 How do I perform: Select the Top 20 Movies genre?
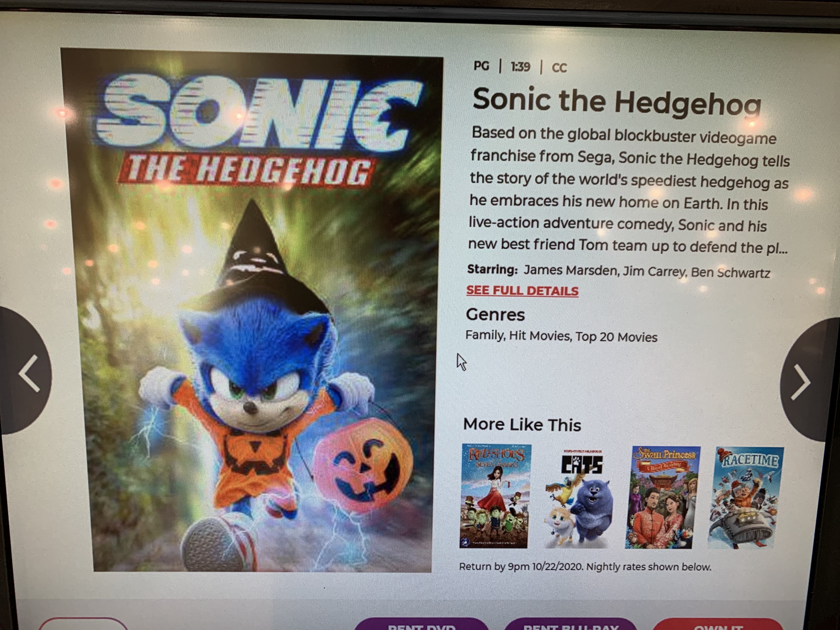click(x=616, y=337)
